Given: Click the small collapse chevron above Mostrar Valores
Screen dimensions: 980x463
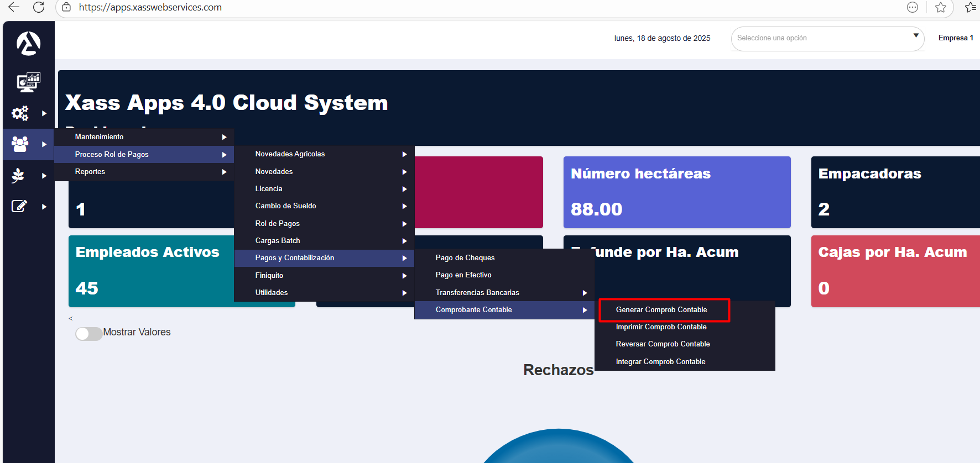Looking at the screenshot, I should [x=71, y=319].
